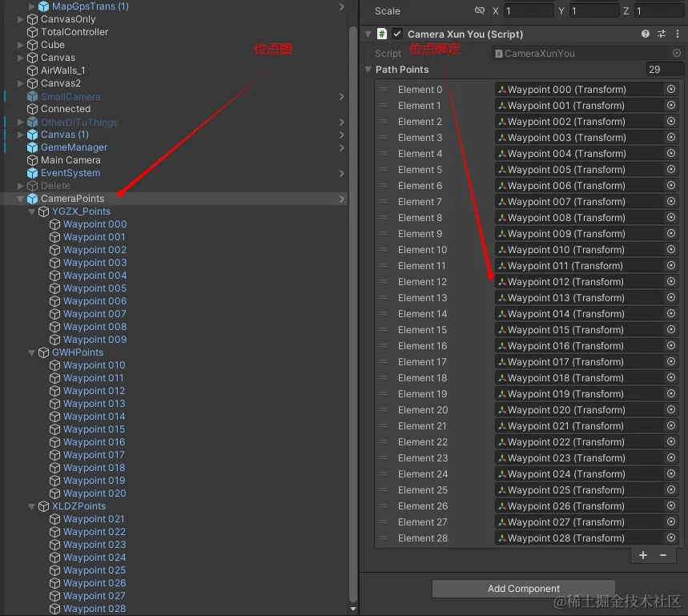Collapse the YGZX_Points group

pyautogui.click(x=31, y=211)
